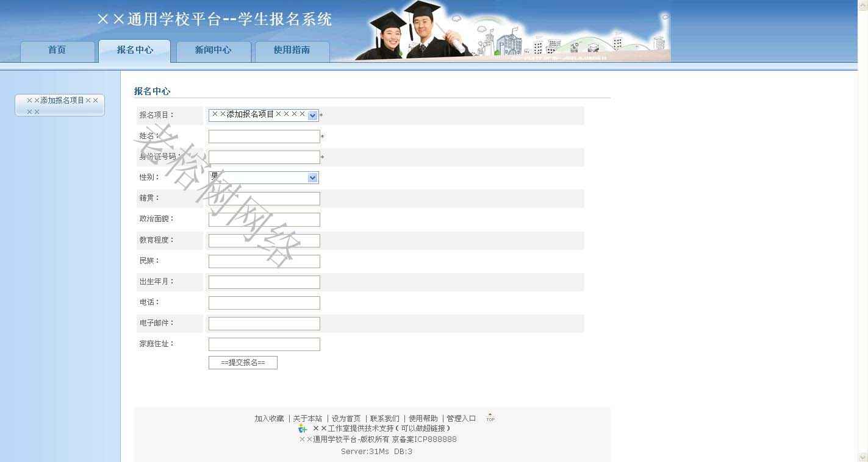Image resolution: width=868 pixels, height=462 pixels.
Task: Go to 管理入口 link
Action: (461, 419)
